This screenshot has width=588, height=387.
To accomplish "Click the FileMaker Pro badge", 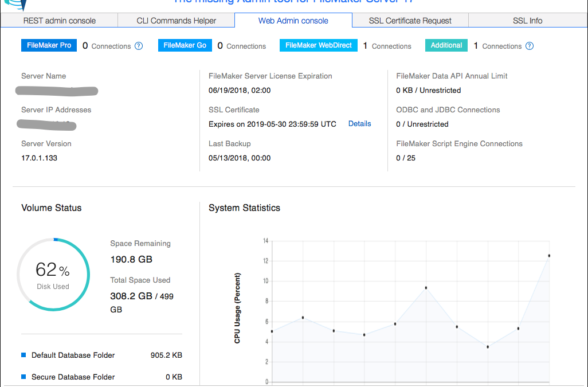I will pos(49,45).
